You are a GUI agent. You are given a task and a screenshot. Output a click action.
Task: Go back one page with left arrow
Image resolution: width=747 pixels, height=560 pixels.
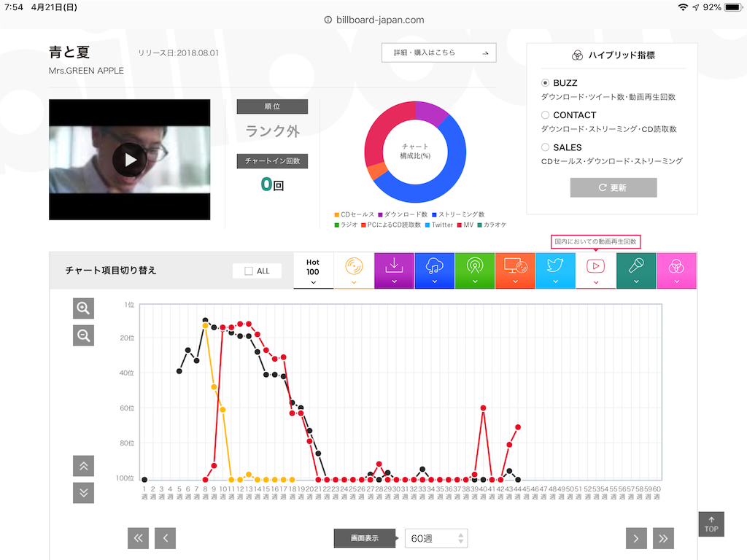tap(166, 538)
